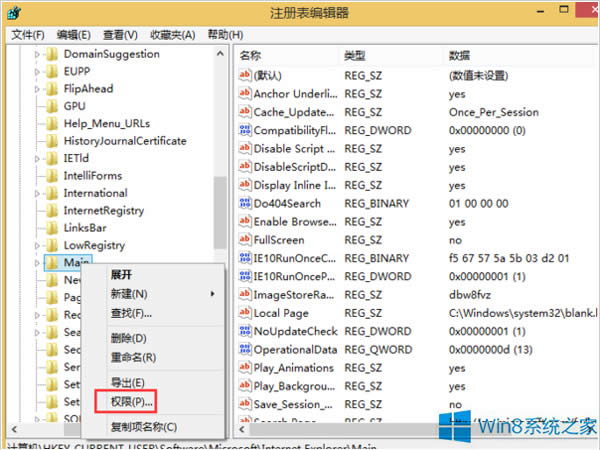Select the Display Inline I... value name
This screenshot has height=450, width=600.
[x=295, y=185]
